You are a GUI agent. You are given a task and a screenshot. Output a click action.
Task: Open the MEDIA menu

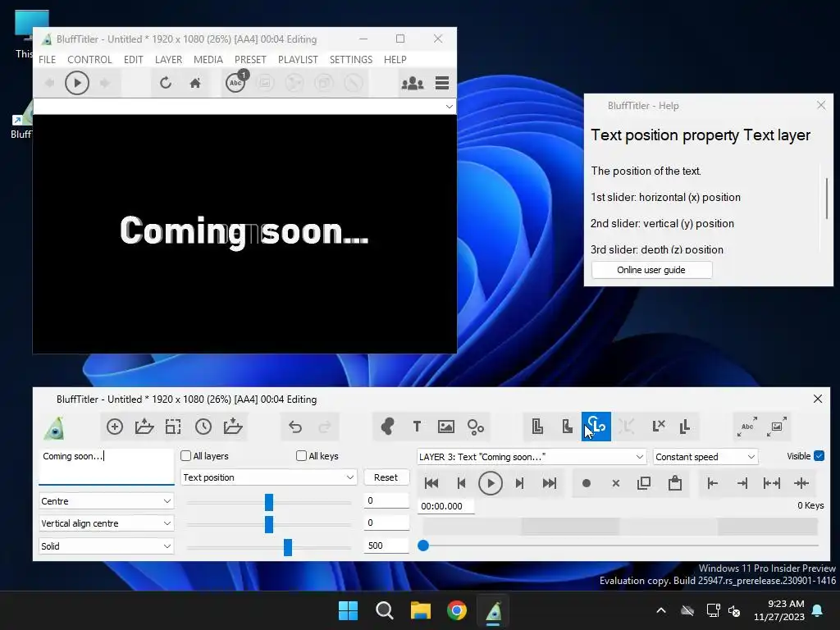coord(208,59)
